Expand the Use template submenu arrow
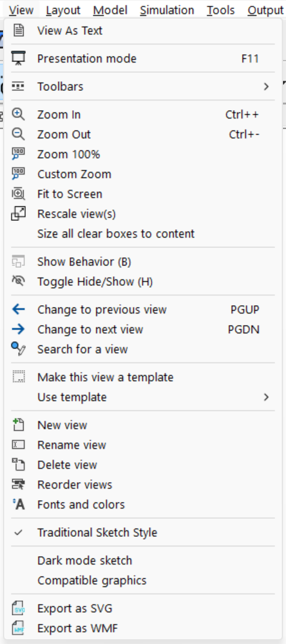 pyautogui.click(x=266, y=397)
